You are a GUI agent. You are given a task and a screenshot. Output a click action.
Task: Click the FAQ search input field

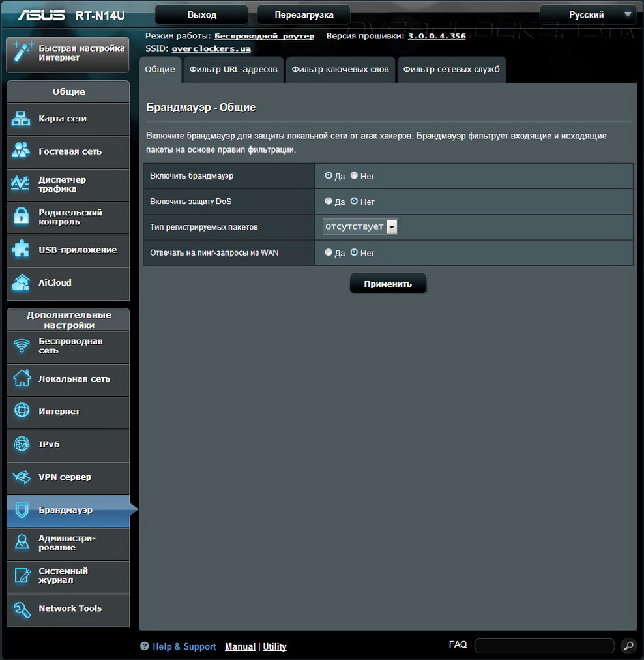(x=544, y=646)
